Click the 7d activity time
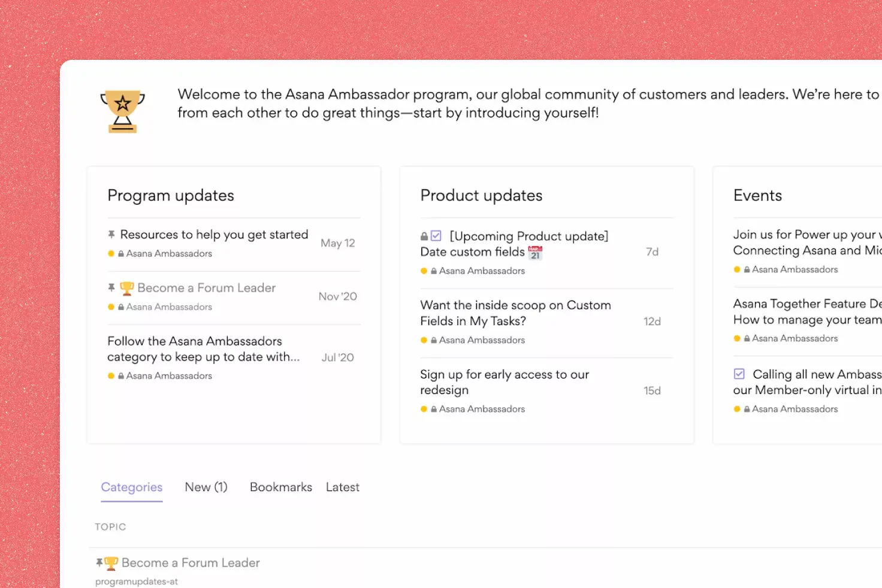This screenshot has width=882, height=588. (653, 252)
